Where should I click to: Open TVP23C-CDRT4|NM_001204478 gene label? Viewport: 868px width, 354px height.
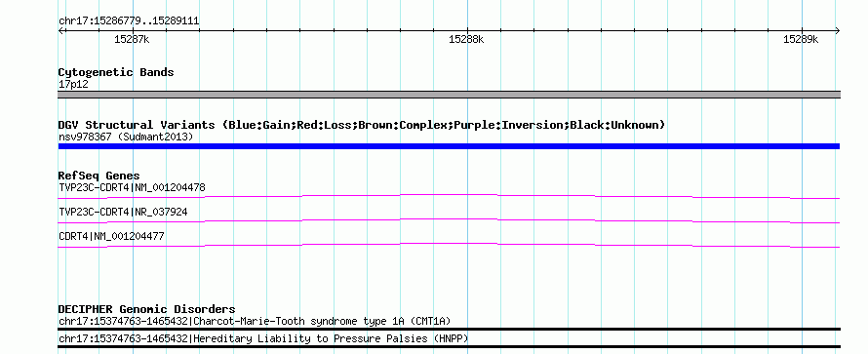point(132,187)
